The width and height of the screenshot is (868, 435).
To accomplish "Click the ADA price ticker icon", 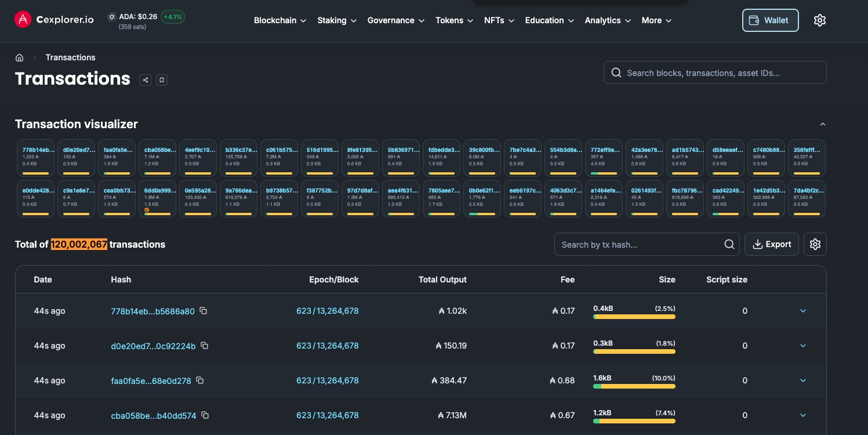I will [111, 17].
